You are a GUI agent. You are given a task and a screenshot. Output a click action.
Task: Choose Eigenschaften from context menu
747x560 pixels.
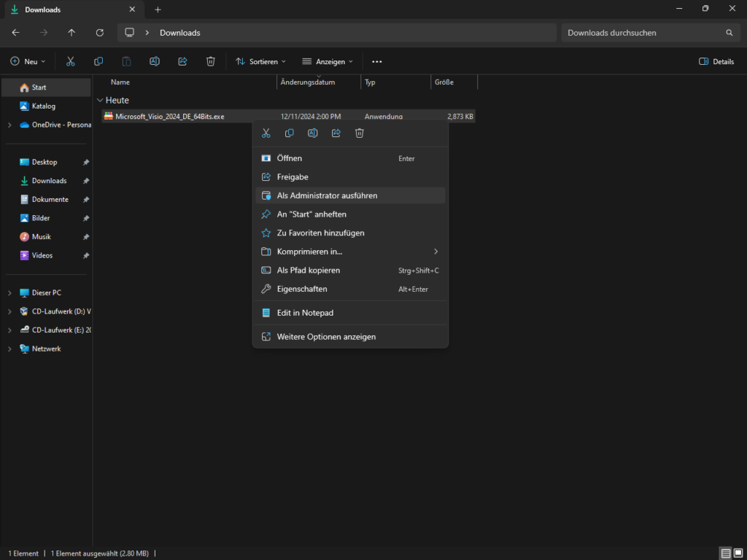point(302,289)
